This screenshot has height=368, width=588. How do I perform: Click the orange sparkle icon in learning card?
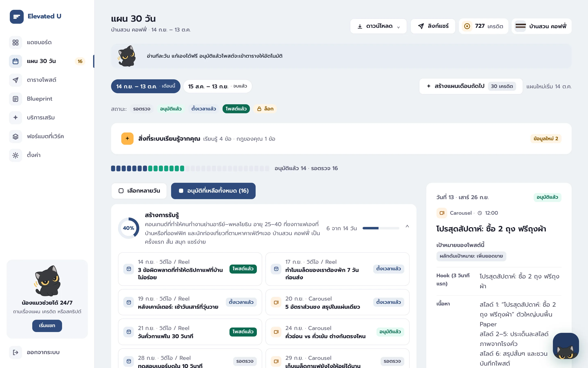(127, 138)
